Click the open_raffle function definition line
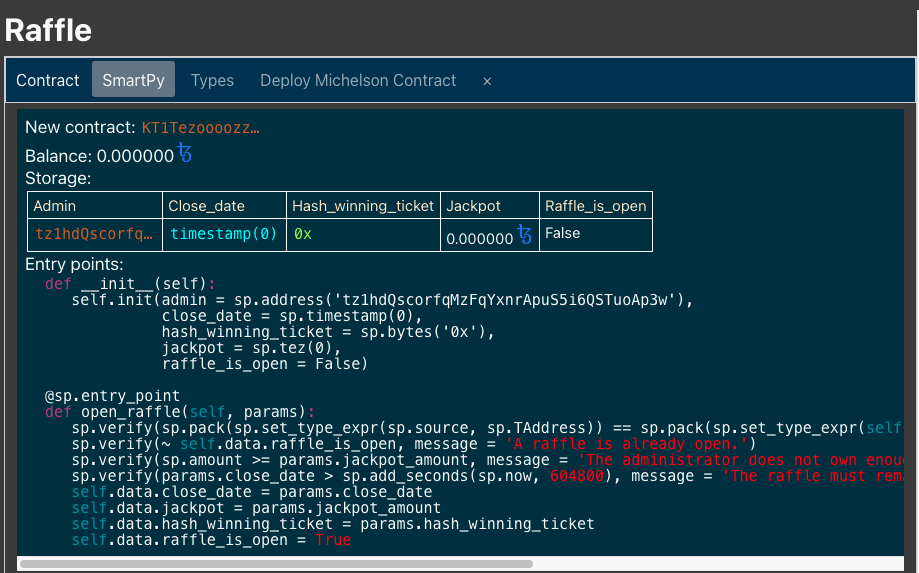The height and width of the screenshot is (573, 919). coord(180,412)
